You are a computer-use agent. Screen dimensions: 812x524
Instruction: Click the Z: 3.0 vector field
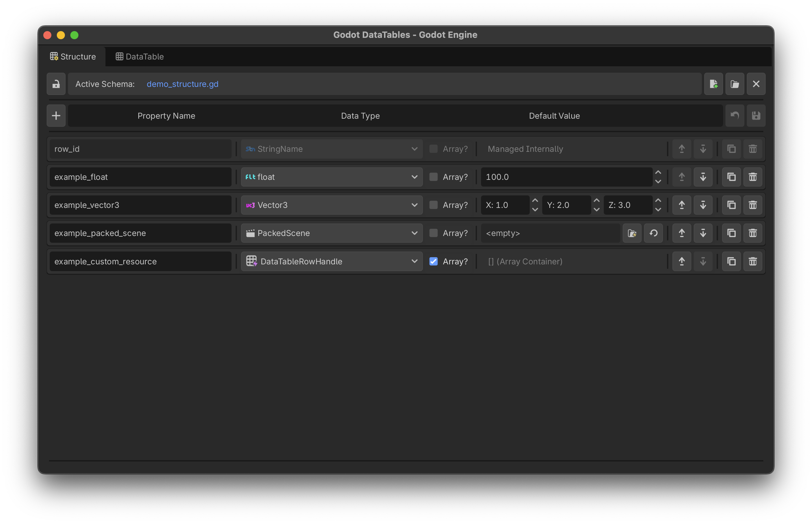pyautogui.click(x=628, y=205)
